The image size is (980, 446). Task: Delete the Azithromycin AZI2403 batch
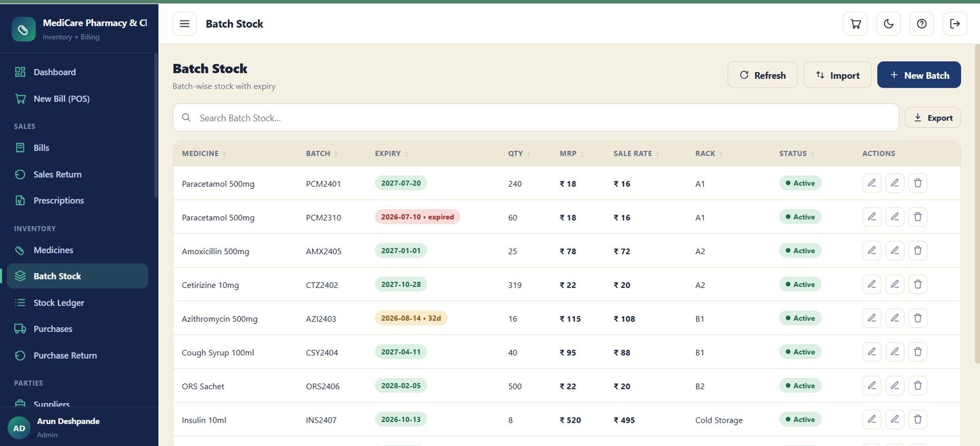pos(918,318)
